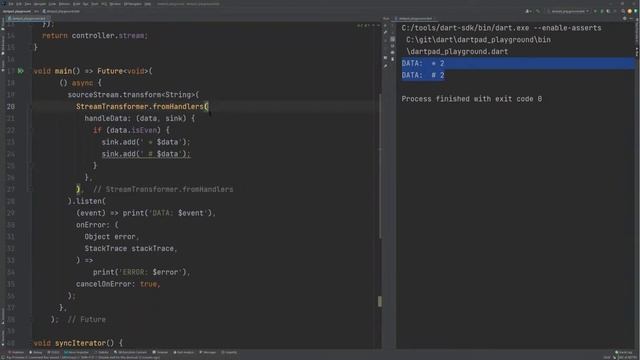Screen dimensions: 640x360
Task: Click icon left of the trash in Run panel
Action: 385,58
